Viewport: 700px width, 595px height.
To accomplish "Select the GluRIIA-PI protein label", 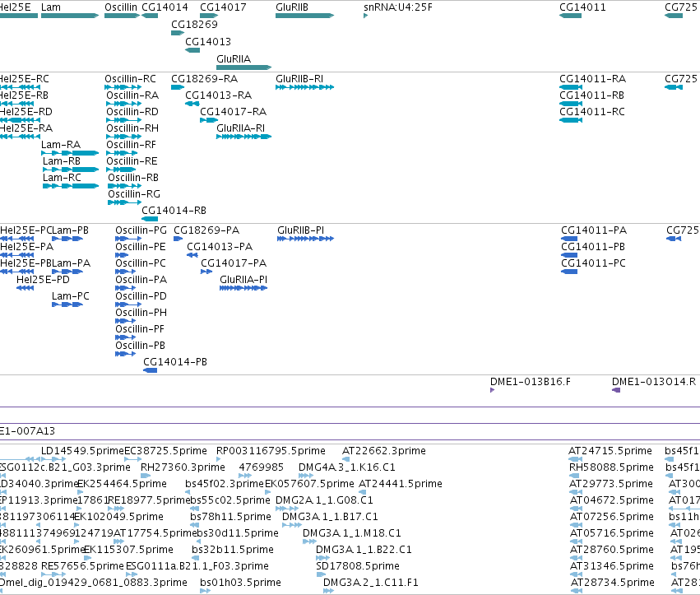I will coord(243,280).
